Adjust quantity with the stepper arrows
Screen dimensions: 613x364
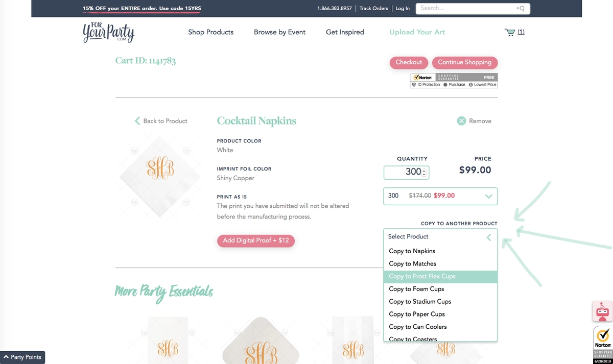(x=424, y=173)
